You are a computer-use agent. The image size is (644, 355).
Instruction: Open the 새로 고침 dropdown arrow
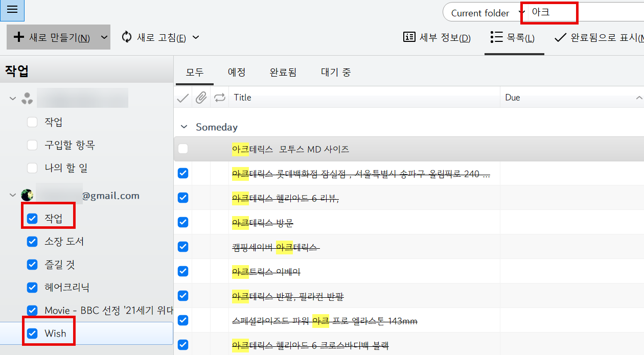(195, 37)
